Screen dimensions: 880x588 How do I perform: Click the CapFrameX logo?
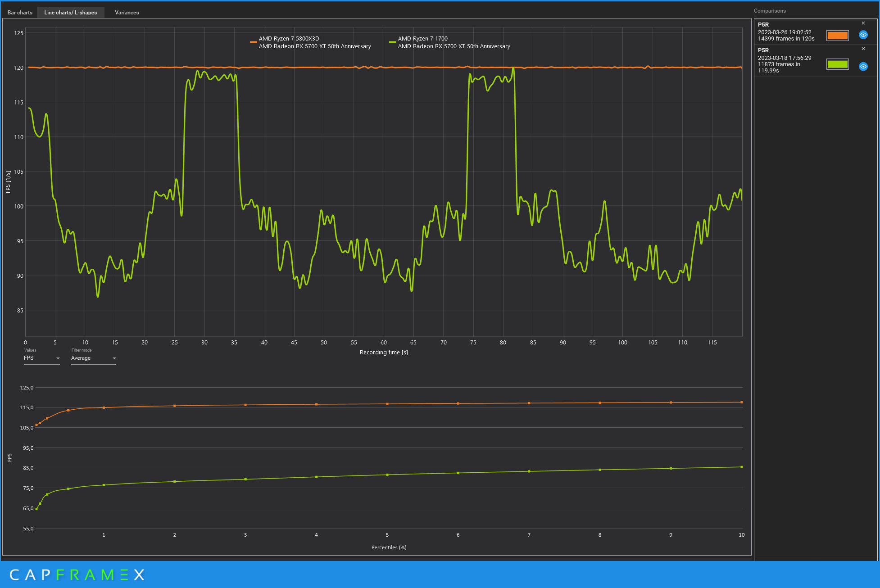[77, 574]
